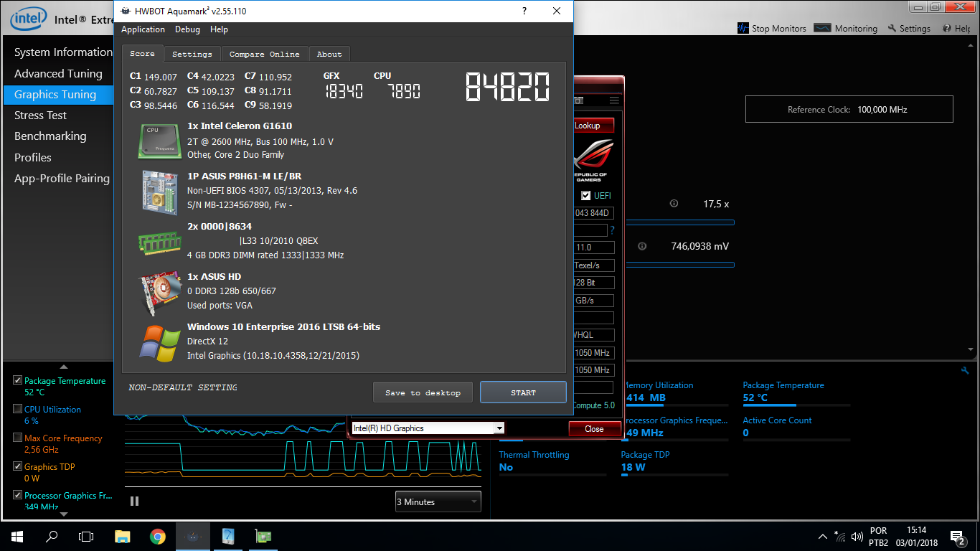Switch to the About tab
This screenshot has width=980, height=551.
click(x=329, y=54)
